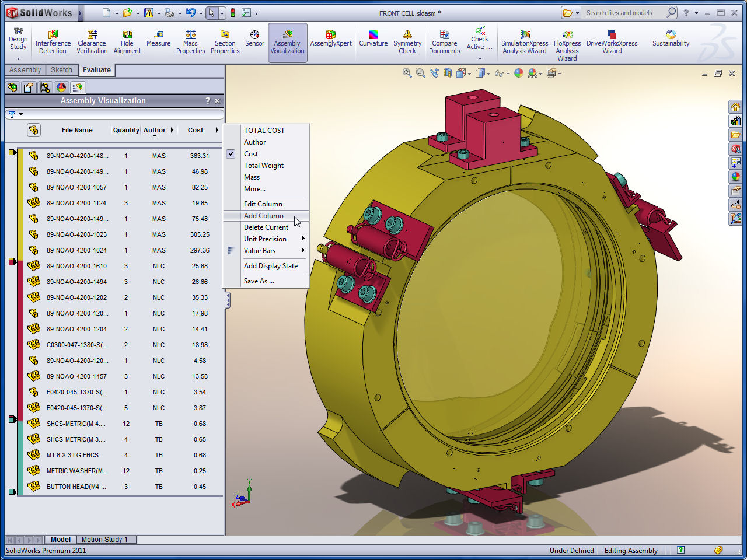Image resolution: width=747 pixels, height=560 pixels.
Task: Open Check Active Document tool
Action: coord(480,38)
